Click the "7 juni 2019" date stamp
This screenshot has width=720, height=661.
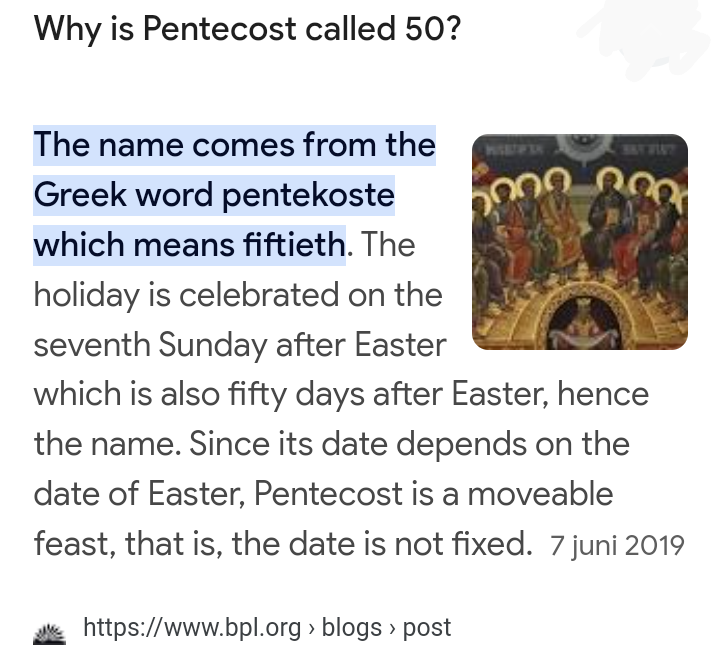[617, 545]
